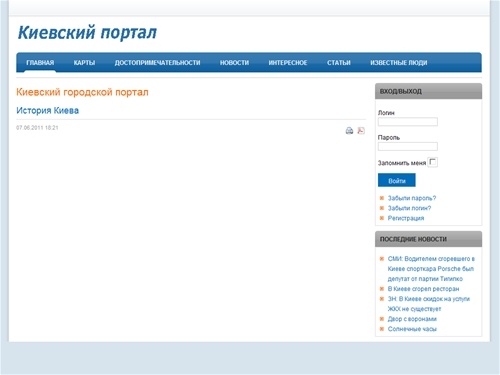Open the Новости menu item
The image size is (500, 375).
(x=234, y=63)
